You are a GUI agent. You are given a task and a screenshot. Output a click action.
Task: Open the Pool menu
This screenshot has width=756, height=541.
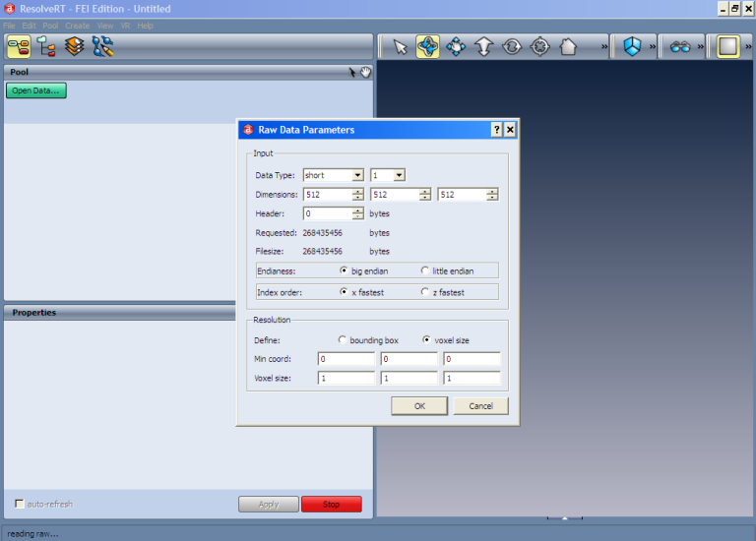click(x=49, y=25)
